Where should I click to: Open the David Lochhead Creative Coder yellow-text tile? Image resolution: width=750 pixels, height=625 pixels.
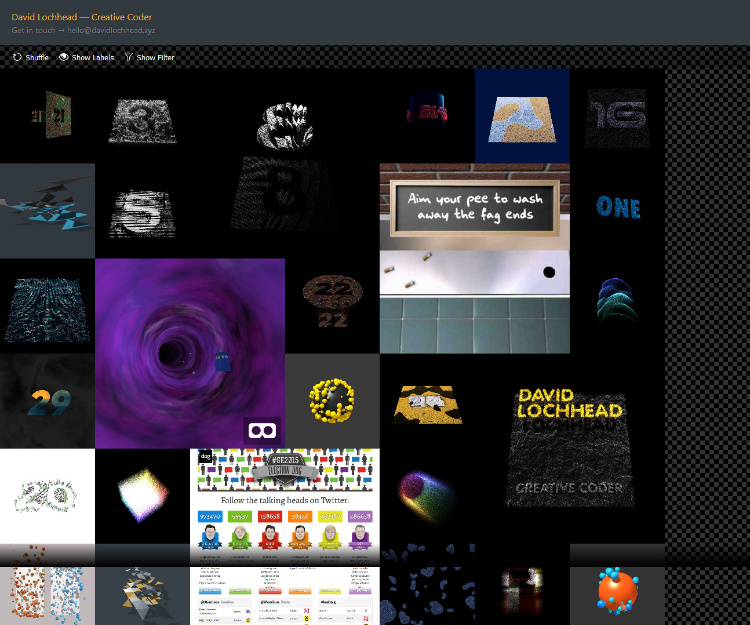pos(569,447)
